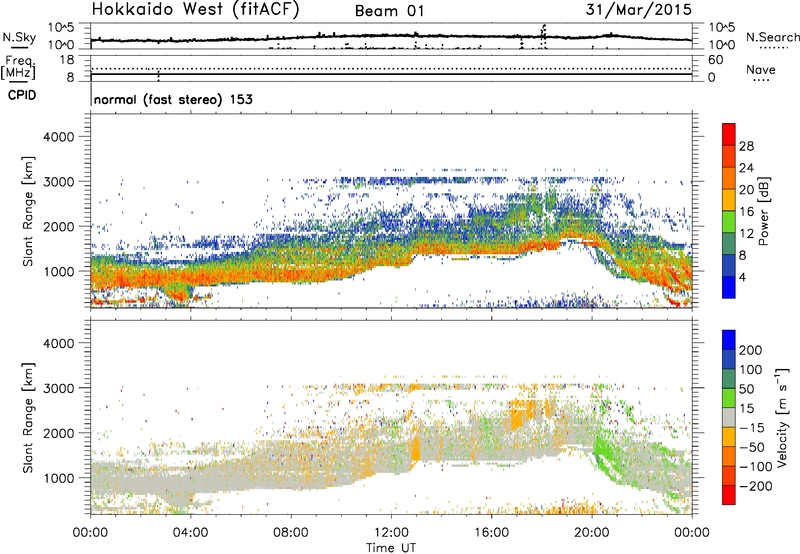Click the '4000' tick in the power panel
The image size is (800, 554).
pyautogui.click(x=58, y=137)
